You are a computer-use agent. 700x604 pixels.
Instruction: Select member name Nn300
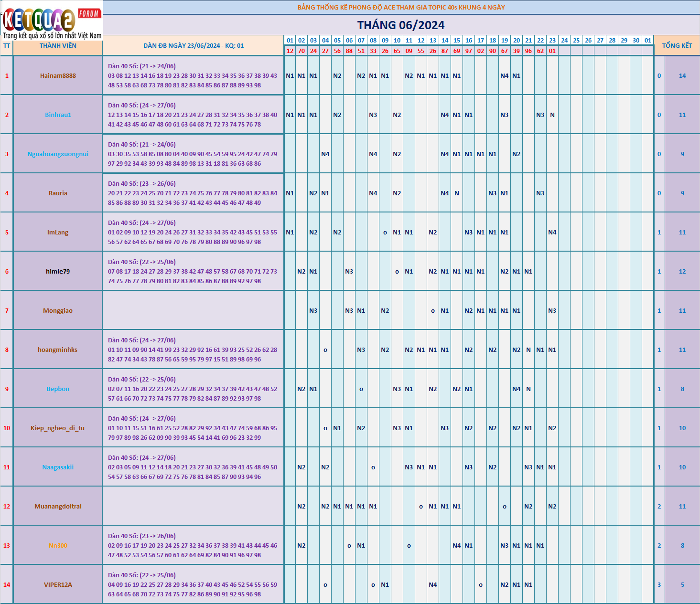(58, 545)
